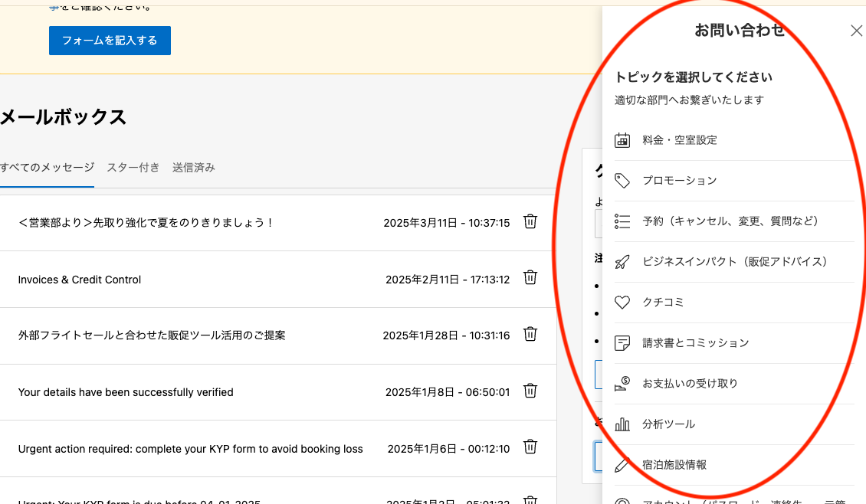Viewport: 866px width, 504px height.
Task: Click the invoice icon for 請求書とコミッション
Action: tap(622, 343)
